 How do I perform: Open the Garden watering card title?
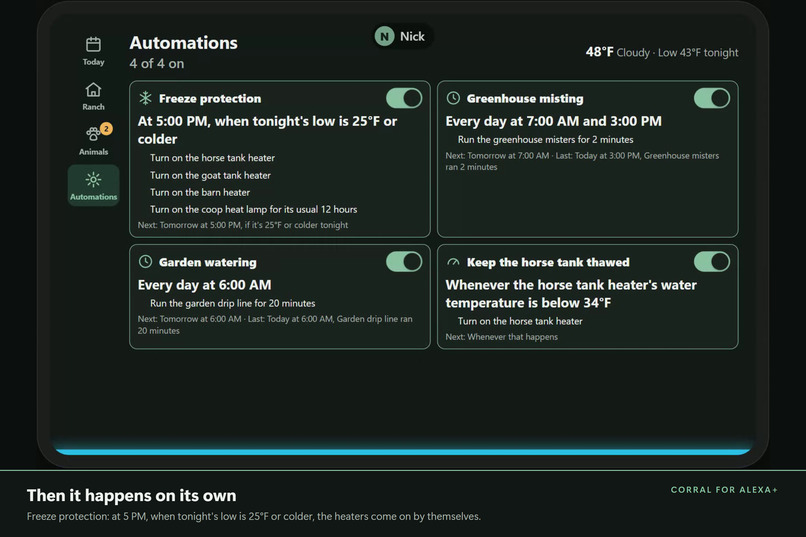pos(207,262)
